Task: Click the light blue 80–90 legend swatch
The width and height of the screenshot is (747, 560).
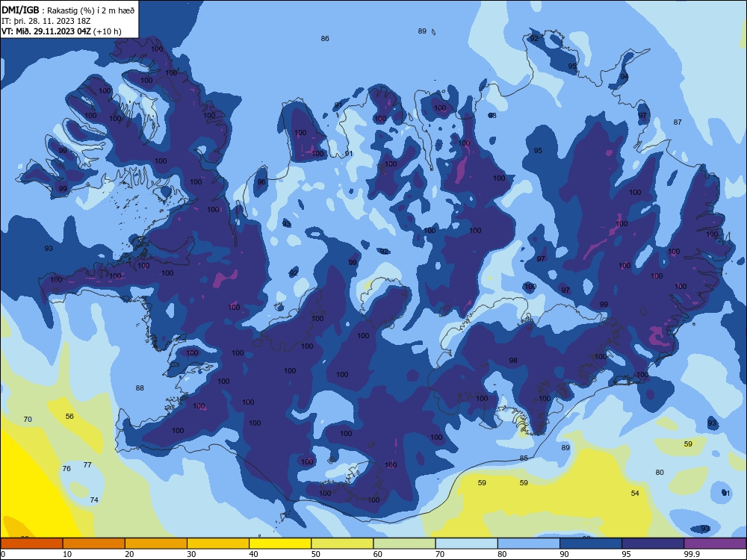Action: [x=529, y=544]
